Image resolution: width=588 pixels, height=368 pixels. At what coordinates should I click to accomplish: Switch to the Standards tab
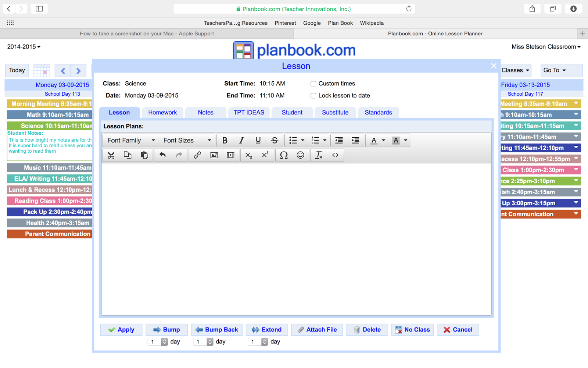[x=379, y=113]
